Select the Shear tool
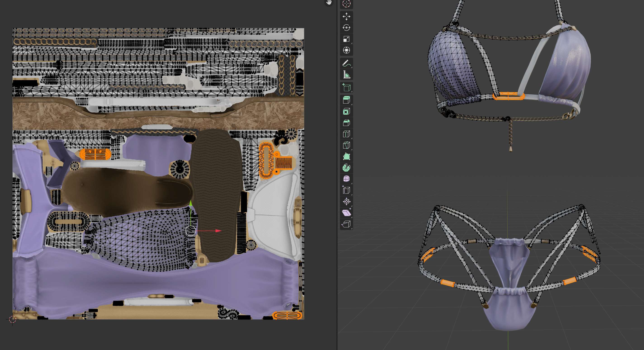 pos(346,213)
